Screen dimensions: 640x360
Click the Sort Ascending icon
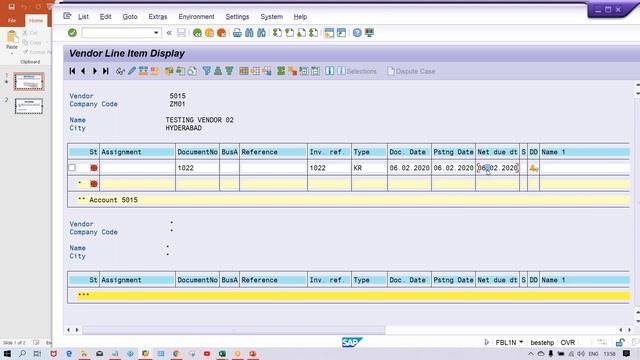tap(218, 71)
